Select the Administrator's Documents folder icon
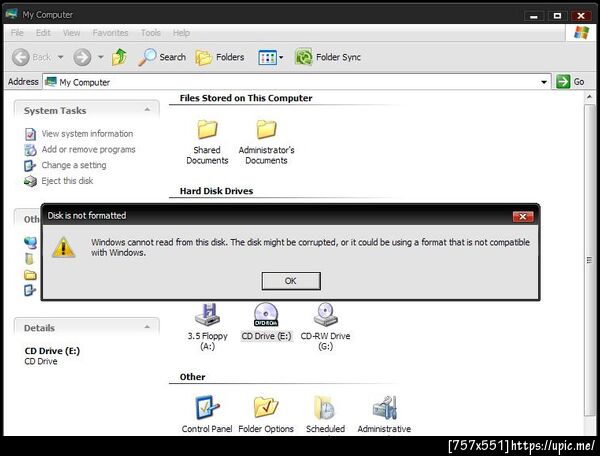This screenshot has width=600, height=456. 266,129
